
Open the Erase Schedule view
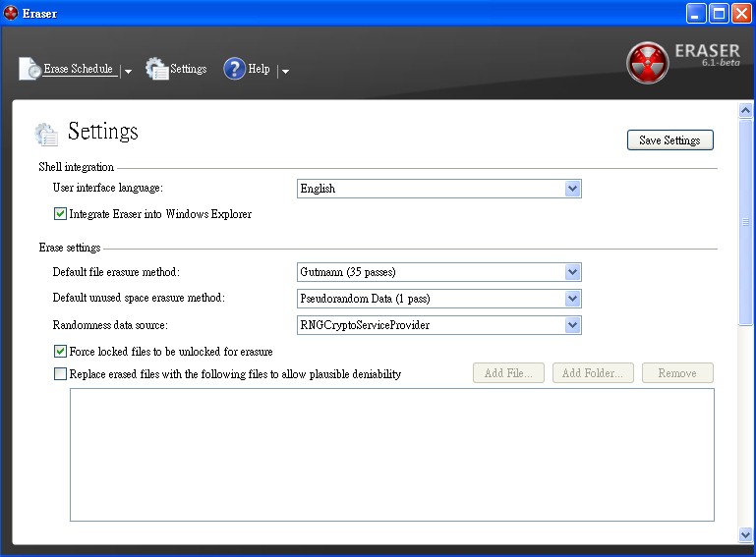click(78, 69)
